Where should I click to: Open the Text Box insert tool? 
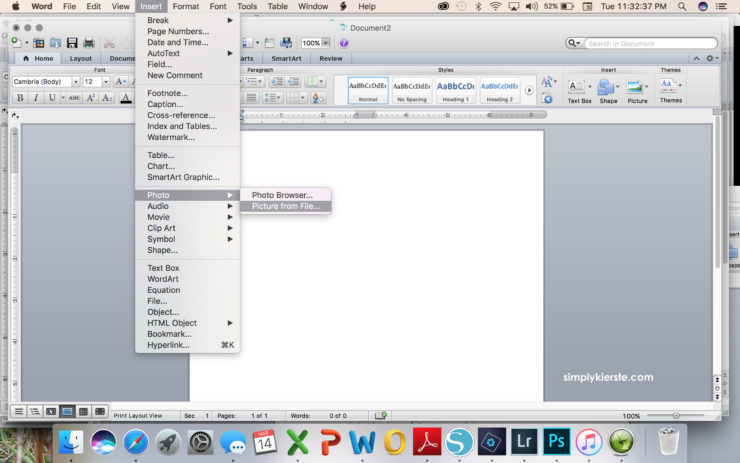(579, 88)
